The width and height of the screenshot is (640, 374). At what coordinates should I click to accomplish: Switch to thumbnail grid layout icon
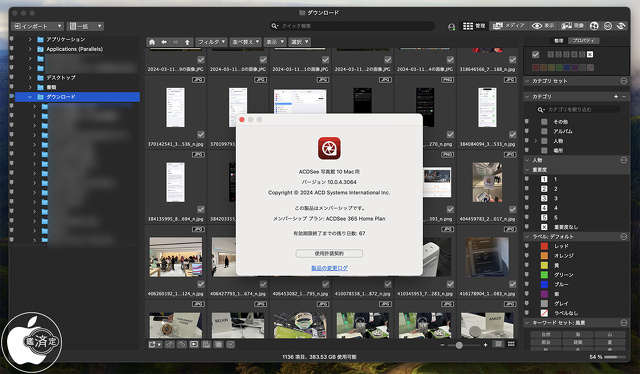point(511,344)
